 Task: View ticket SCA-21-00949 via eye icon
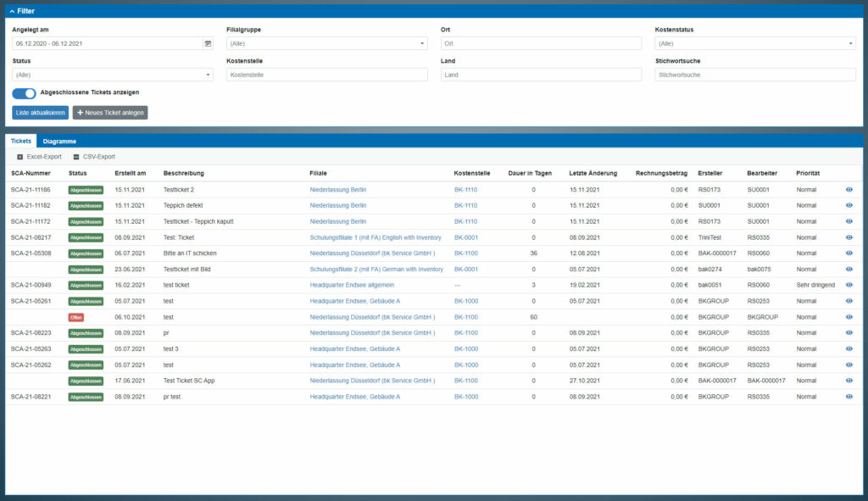click(849, 285)
